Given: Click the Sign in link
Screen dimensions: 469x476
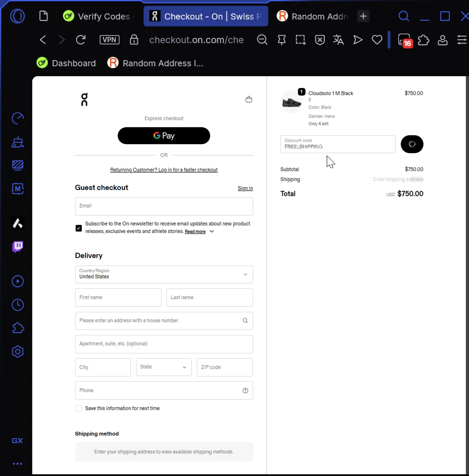Looking at the screenshot, I should (x=245, y=188).
